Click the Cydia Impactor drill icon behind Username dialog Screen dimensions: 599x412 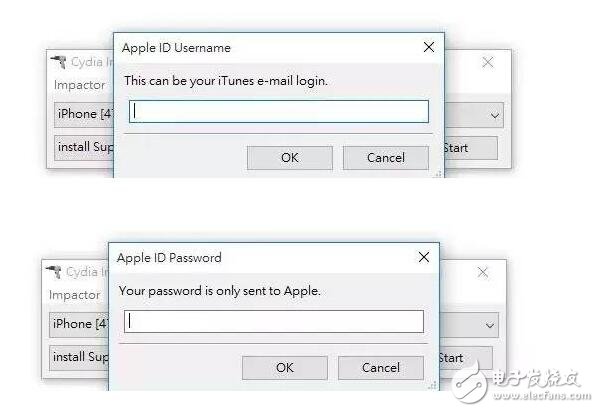59,62
